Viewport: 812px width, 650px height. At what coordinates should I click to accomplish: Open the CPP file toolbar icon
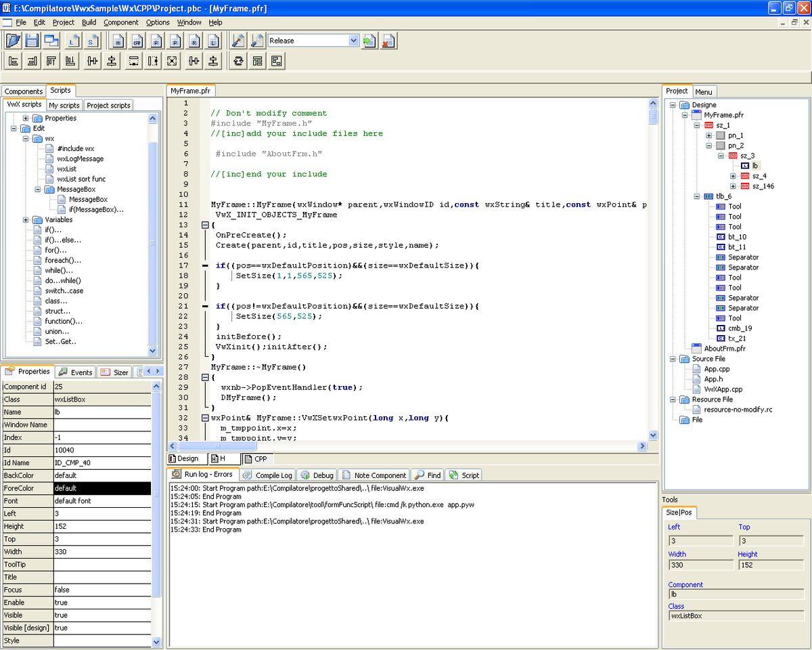click(x=137, y=41)
